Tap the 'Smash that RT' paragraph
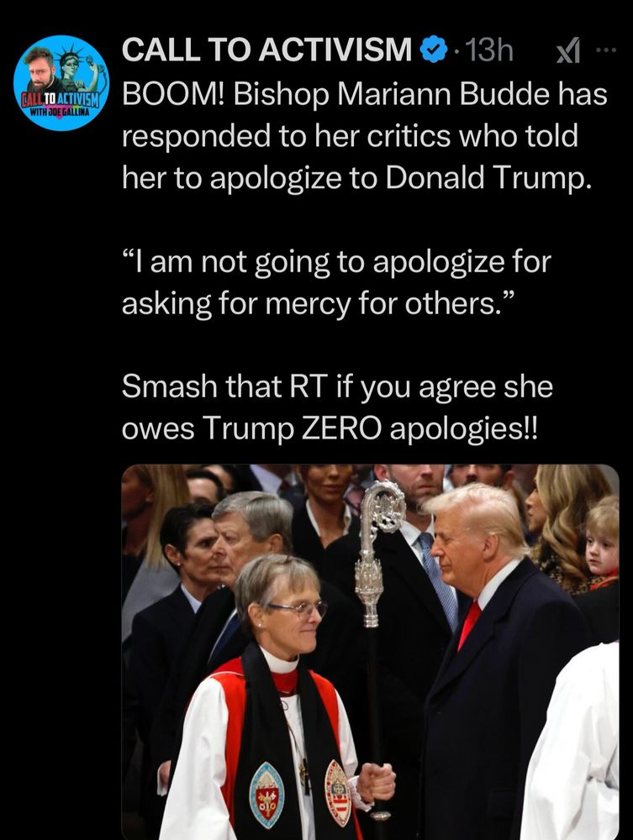This screenshot has width=633, height=840. [337, 407]
